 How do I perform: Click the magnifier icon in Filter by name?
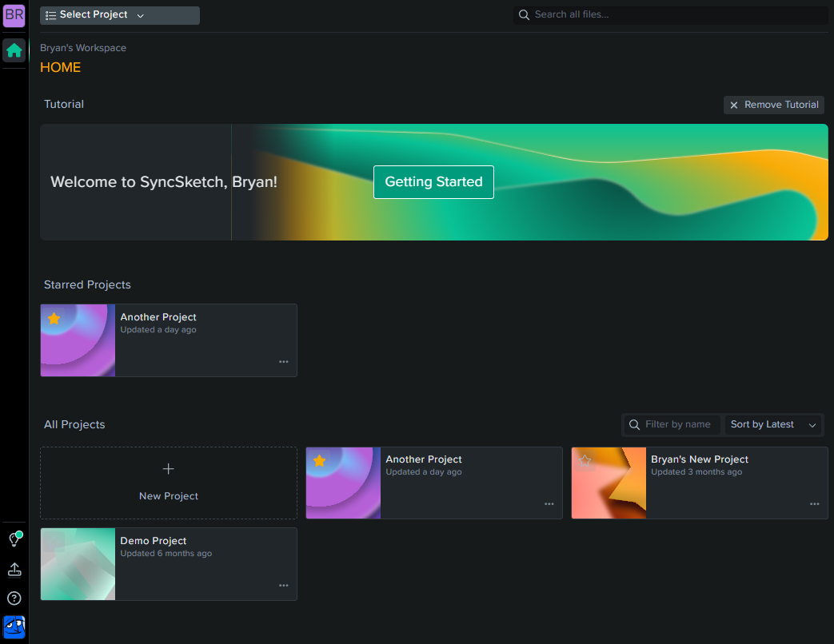click(634, 424)
